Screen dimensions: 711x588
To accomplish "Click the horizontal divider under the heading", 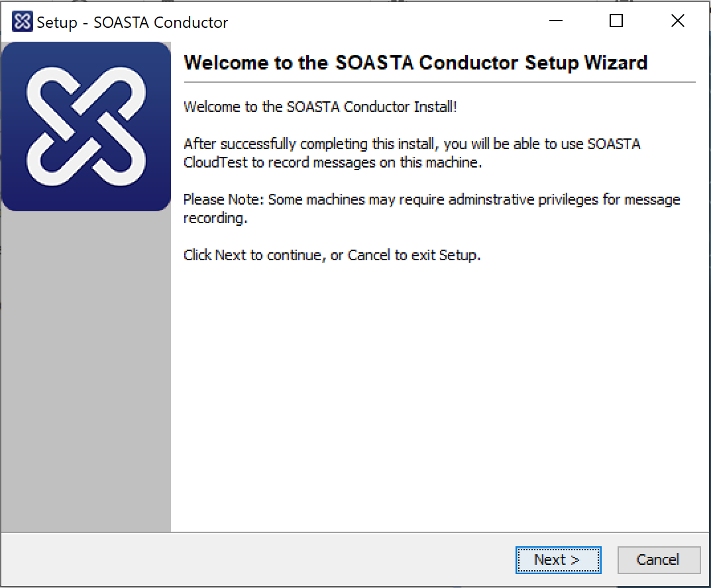I will pyautogui.click(x=439, y=82).
